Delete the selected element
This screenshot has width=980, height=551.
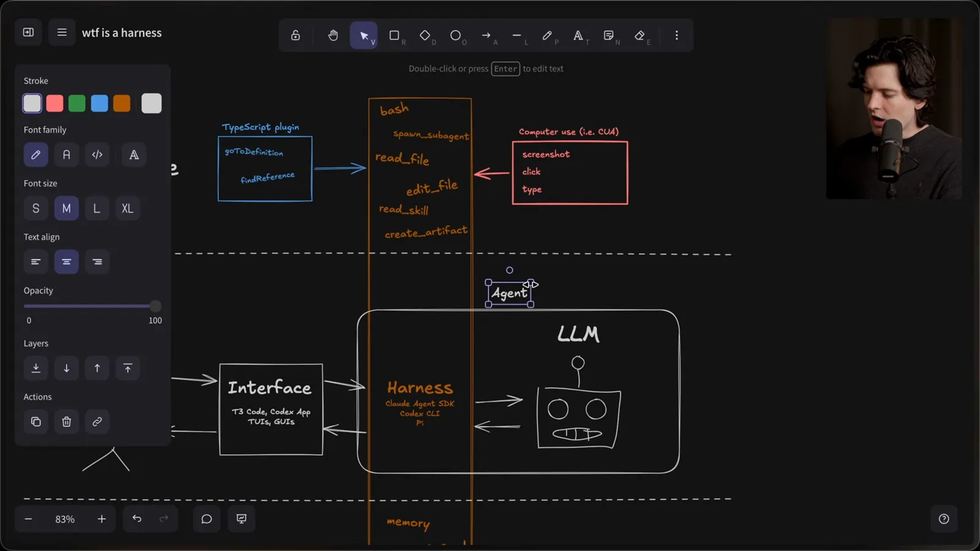pos(67,422)
